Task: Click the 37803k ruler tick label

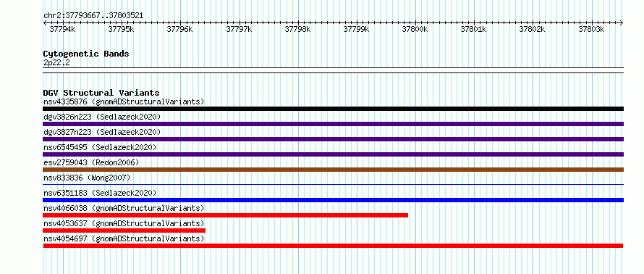Action: 592,29
